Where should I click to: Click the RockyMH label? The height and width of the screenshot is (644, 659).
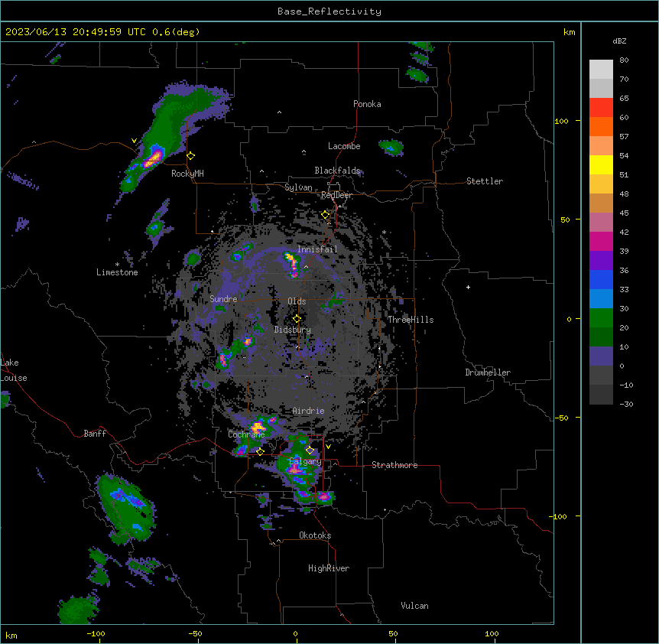187,174
